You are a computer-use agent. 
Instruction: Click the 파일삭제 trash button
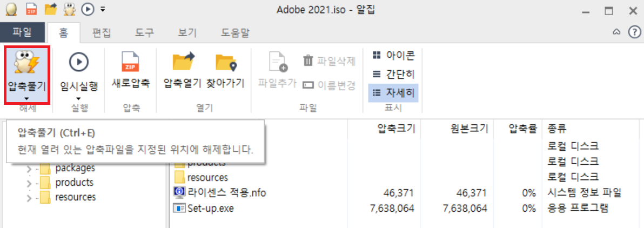329,61
